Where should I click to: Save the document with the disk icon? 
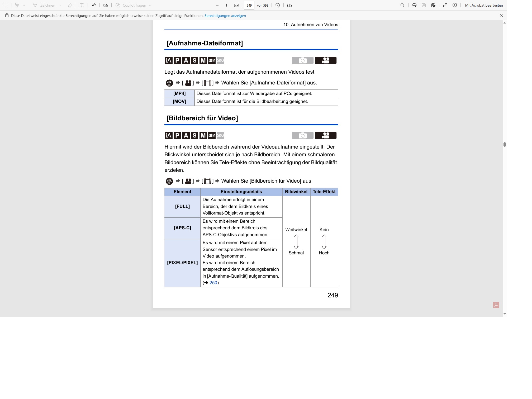coord(424,5)
